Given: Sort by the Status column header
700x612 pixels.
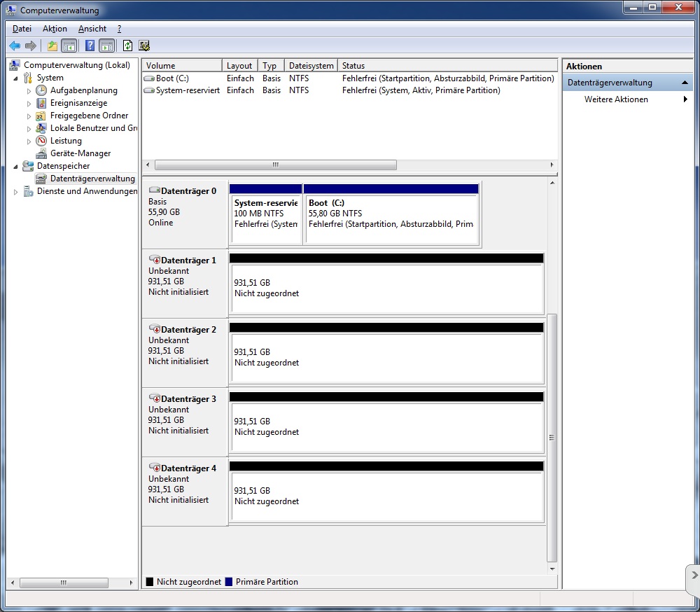Looking at the screenshot, I should [x=448, y=66].
